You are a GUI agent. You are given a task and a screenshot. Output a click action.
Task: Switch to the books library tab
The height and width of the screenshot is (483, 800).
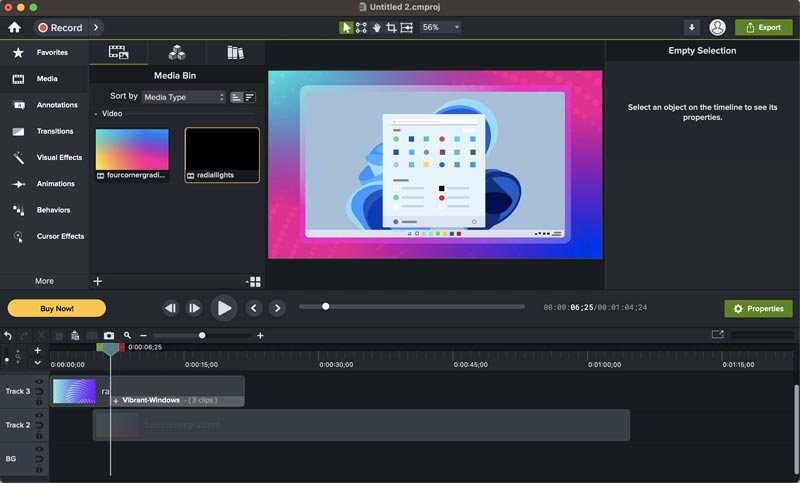pyautogui.click(x=235, y=53)
